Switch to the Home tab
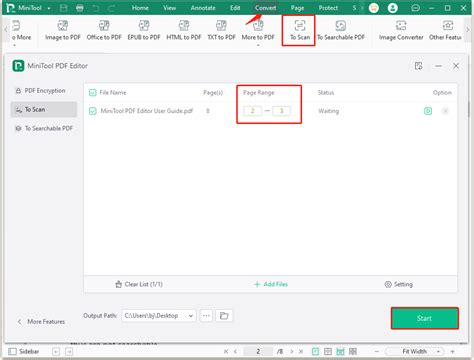Viewport: 474px width, 360px height. tap(140, 8)
